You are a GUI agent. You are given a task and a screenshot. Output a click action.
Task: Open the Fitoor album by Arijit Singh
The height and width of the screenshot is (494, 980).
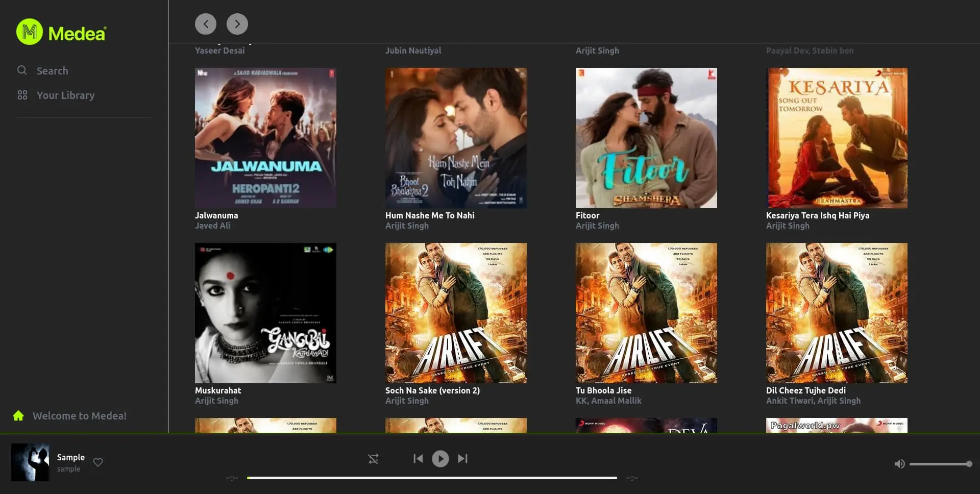[x=646, y=138]
